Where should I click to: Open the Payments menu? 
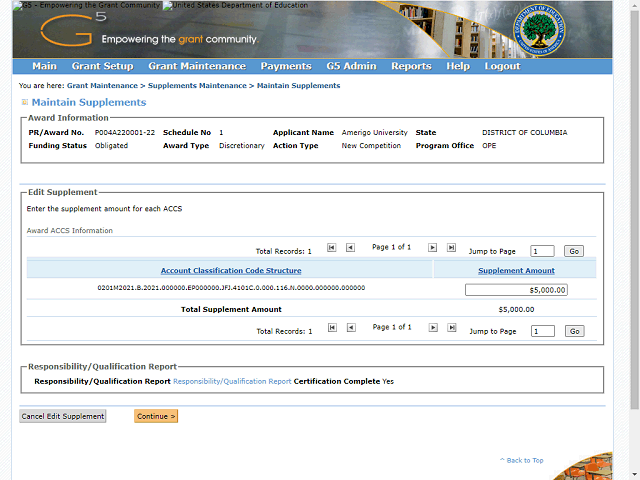[286, 66]
